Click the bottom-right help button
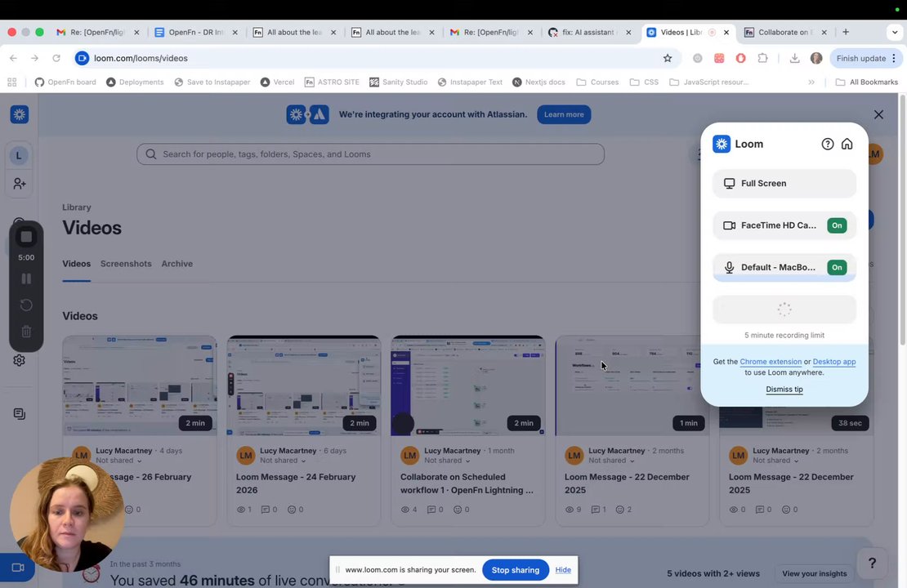 (x=872, y=563)
